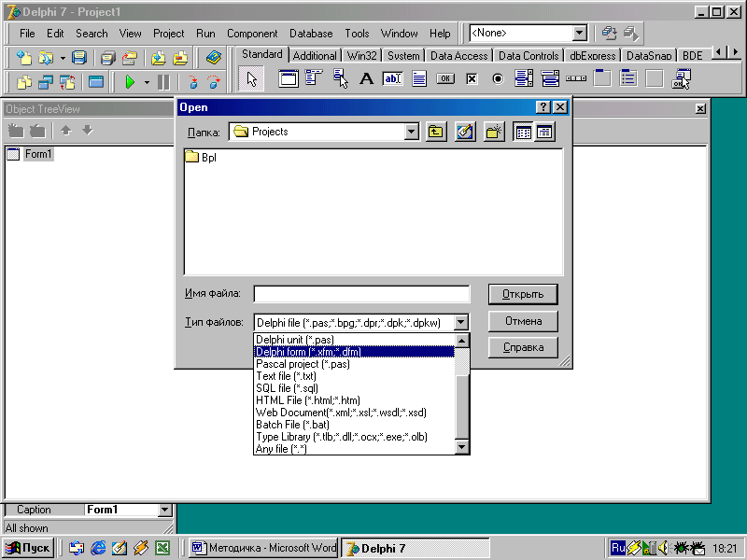Collapse the Тип файлов dropdown arrow

click(460, 322)
